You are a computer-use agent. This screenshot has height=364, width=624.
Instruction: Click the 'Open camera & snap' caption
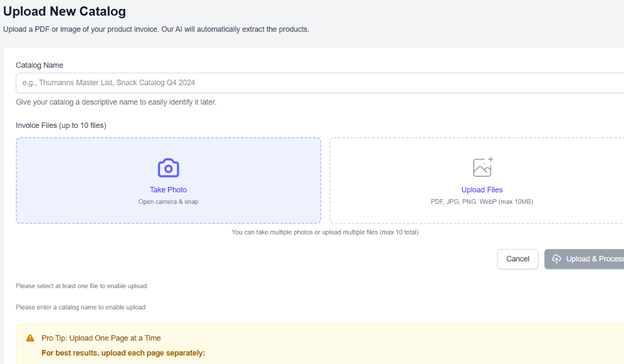pyautogui.click(x=168, y=201)
